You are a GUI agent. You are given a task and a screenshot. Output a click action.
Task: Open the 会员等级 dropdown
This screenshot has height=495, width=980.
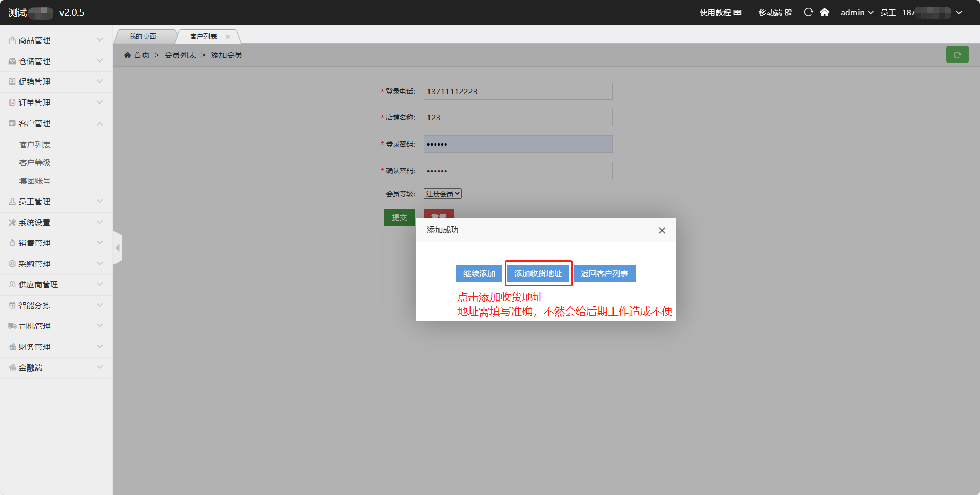point(442,194)
